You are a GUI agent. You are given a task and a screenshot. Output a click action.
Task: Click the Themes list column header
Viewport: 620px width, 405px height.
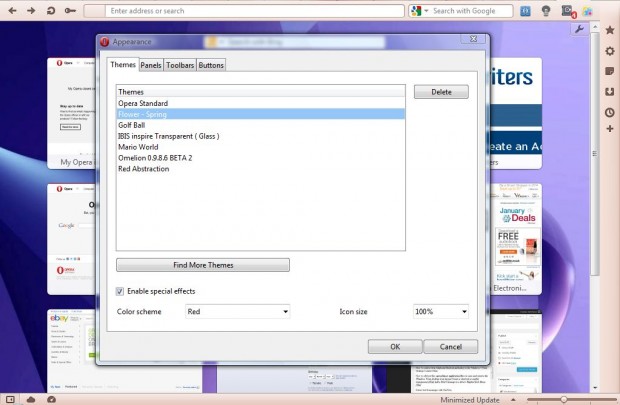pyautogui.click(x=261, y=91)
